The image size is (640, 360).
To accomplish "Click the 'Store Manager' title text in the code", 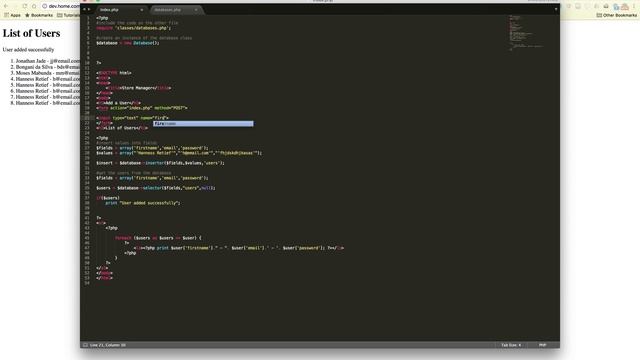I will click(139, 88).
